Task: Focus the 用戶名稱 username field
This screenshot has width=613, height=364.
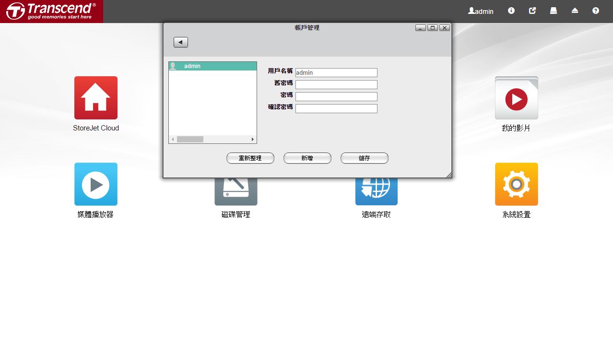Action: click(x=336, y=73)
